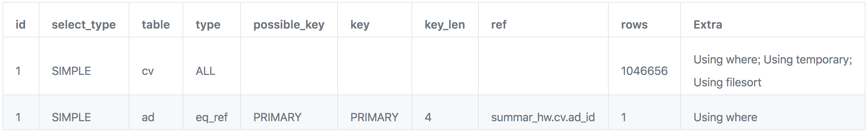Click 'Using where; Using temporary' text

[772, 60]
